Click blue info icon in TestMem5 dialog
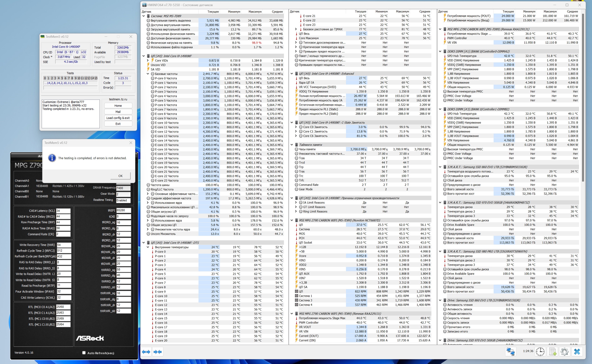This screenshot has width=592, height=364. [52, 158]
